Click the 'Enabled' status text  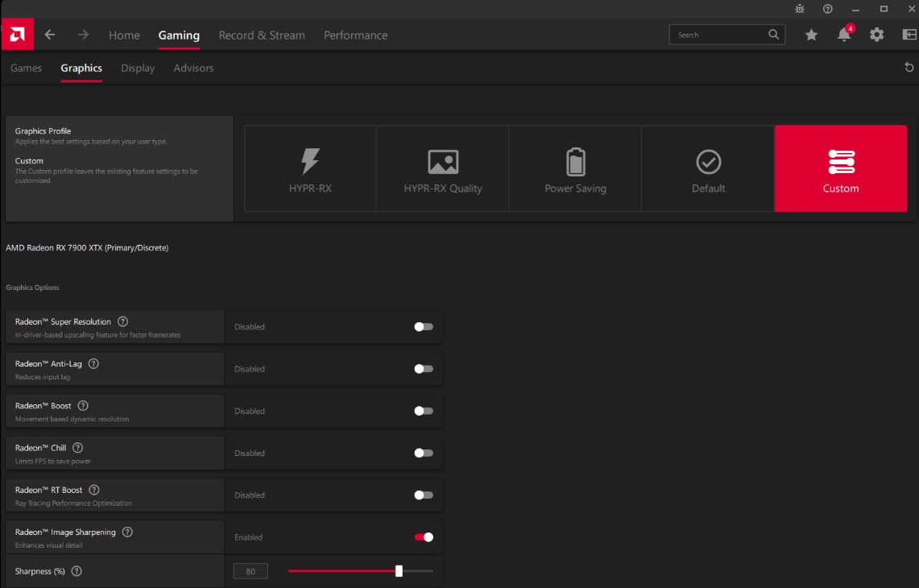coord(249,537)
